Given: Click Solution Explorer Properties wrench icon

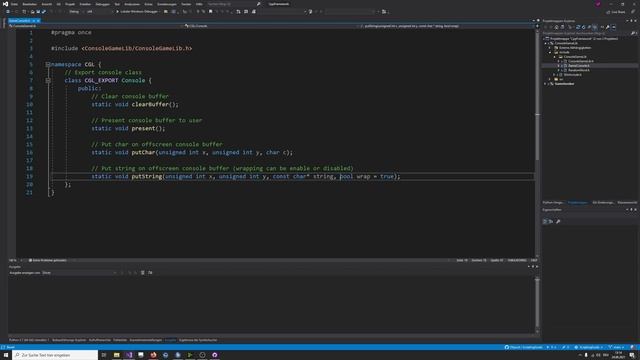Looking at the screenshot, I should coord(608,27).
